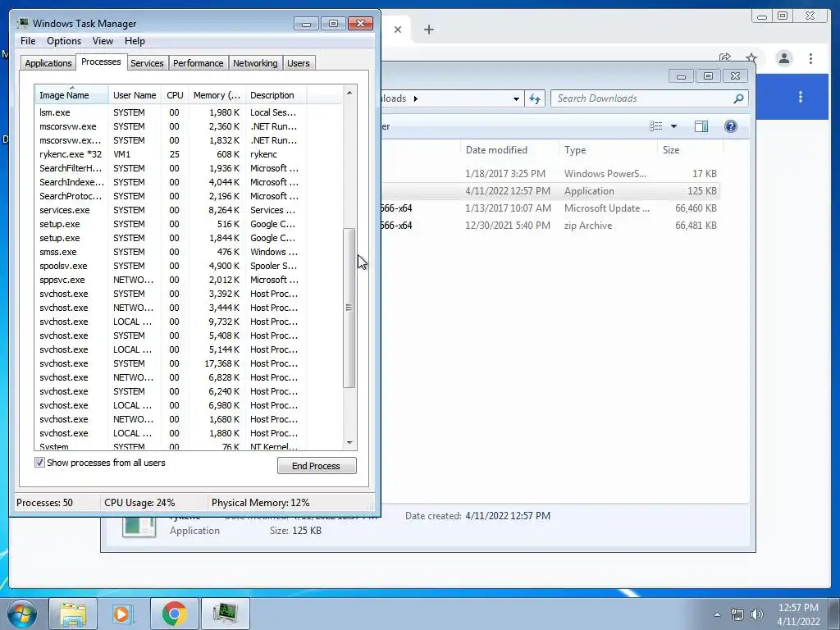Open network status tray icon
Viewport: 840px width, 630px height.
click(x=737, y=615)
